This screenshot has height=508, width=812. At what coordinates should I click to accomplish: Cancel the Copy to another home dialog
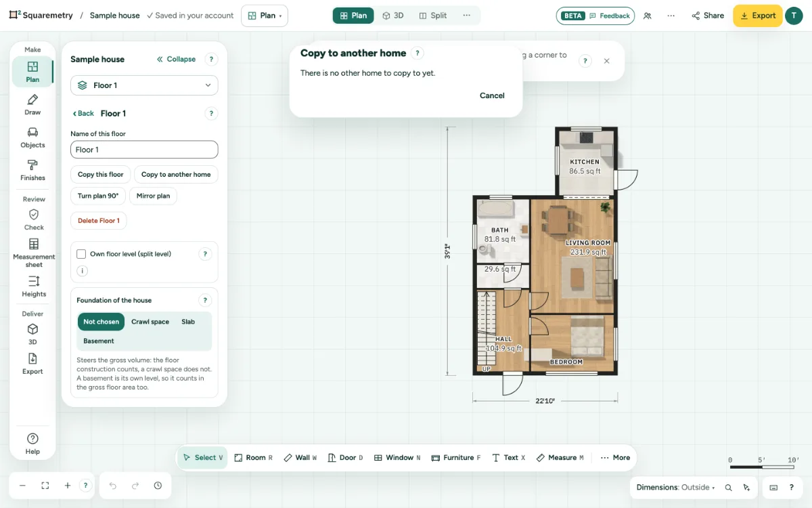pyautogui.click(x=492, y=96)
